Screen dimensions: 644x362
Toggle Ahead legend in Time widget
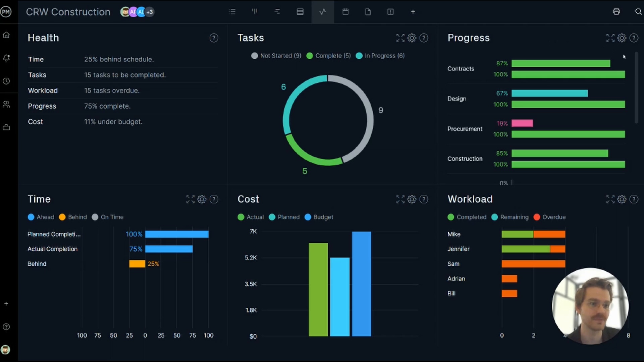[41, 217]
